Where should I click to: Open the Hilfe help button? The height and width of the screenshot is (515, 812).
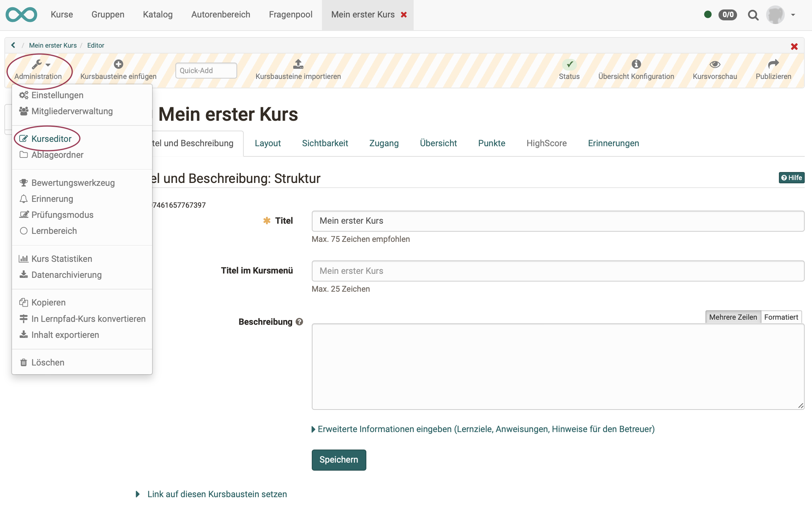[x=791, y=178]
